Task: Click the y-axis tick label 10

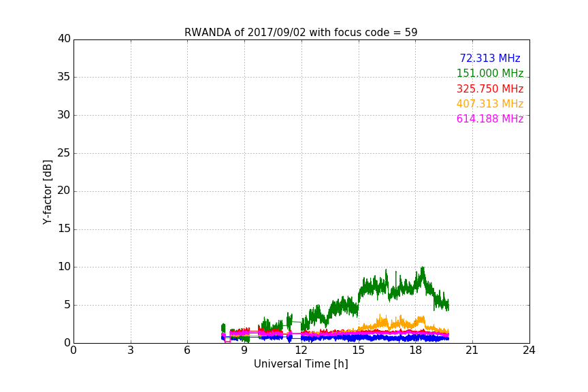Action: point(64,267)
